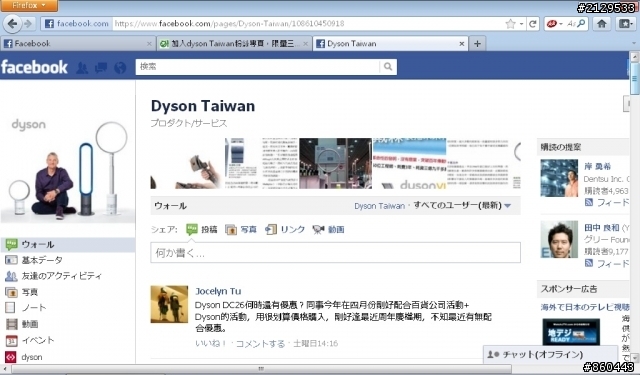Bookmark page with the star icon
This screenshot has height=375, width=640.
click(510, 24)
